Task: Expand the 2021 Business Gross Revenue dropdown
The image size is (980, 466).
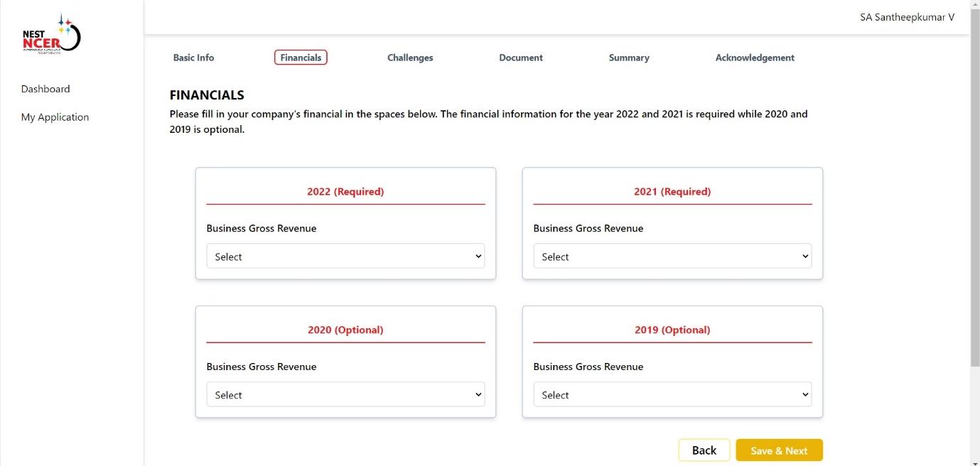Action: click(x=672, y=256)
